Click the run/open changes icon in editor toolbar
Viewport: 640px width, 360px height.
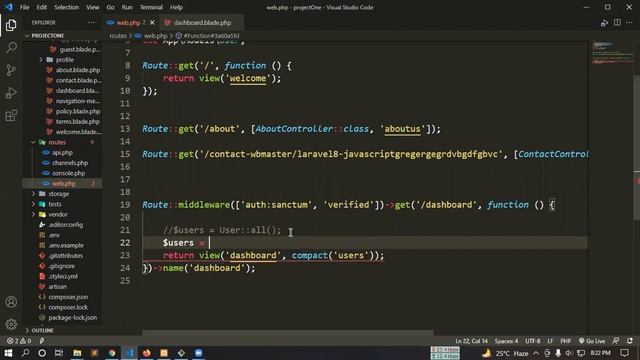[604, 23]
